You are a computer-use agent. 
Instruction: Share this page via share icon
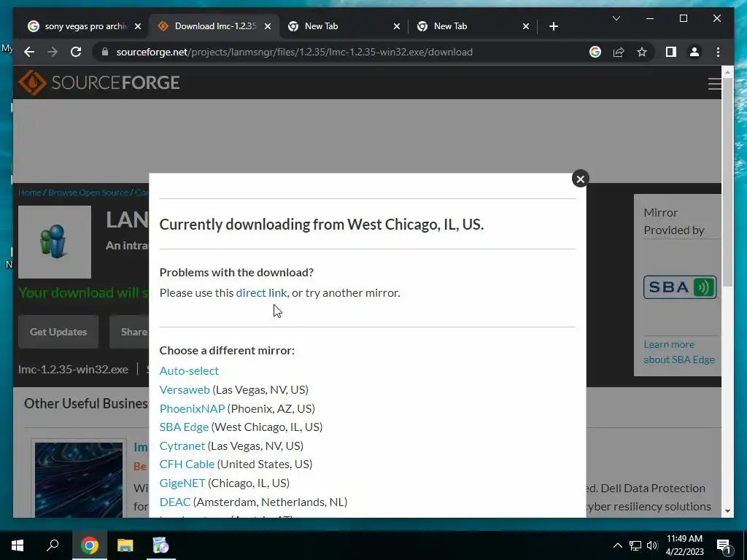619,52
